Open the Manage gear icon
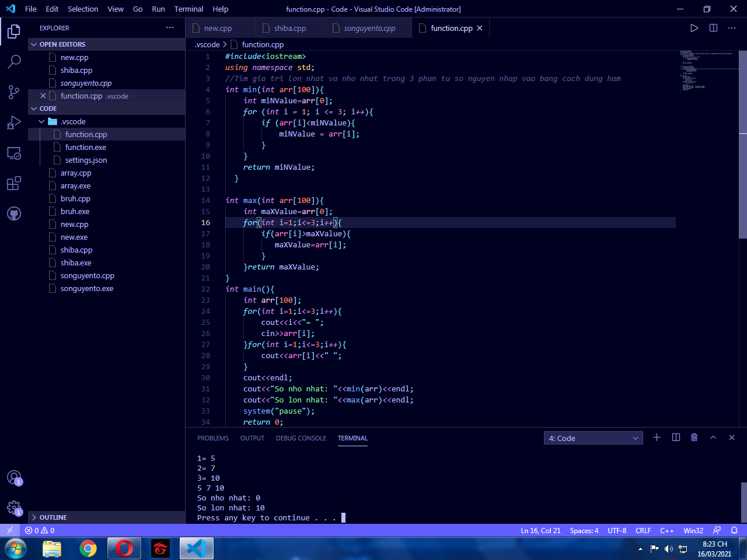This screenshot has height=560, width=747. [x=14, y=508]
